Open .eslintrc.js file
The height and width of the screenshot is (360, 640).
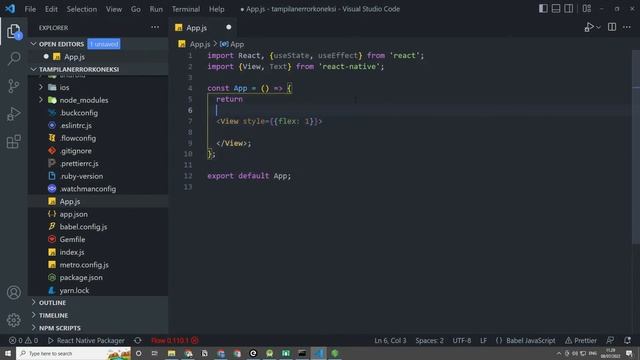pos(98,125)
